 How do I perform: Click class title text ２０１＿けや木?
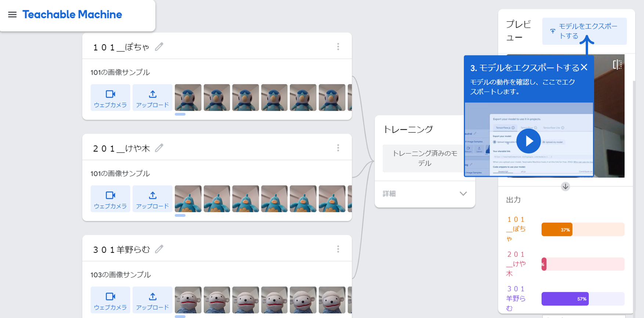coord(121,148)
